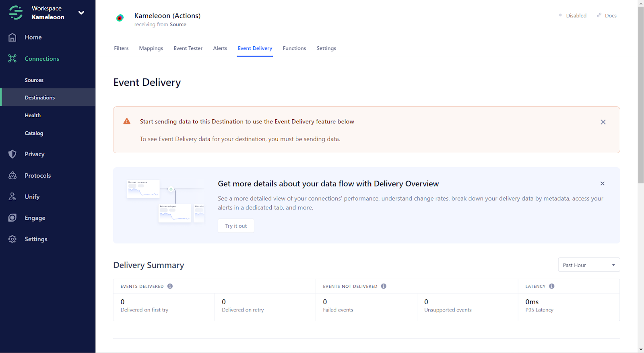Click the Home house icon
Image resolution: width=644 pixels, height=353 pixels.
[x=12, y=37]
